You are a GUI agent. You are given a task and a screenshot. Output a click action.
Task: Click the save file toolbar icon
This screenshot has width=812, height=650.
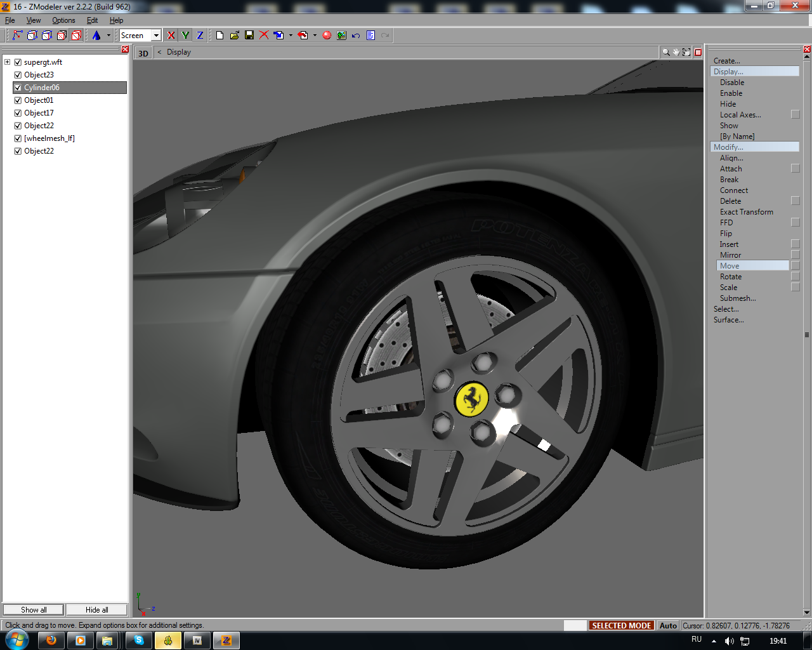point(249,36)
